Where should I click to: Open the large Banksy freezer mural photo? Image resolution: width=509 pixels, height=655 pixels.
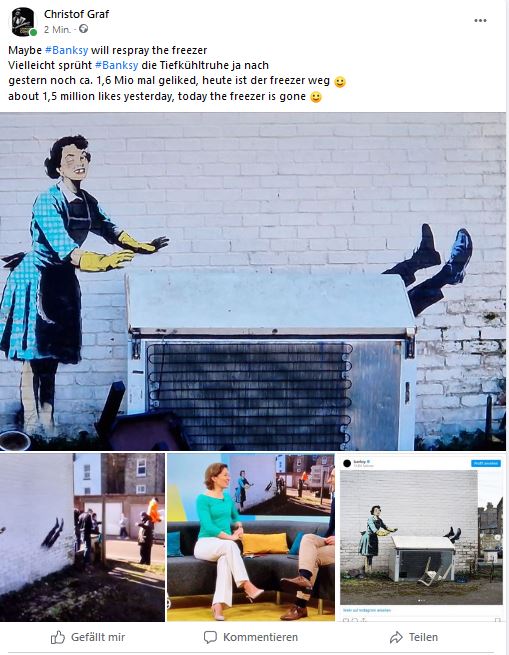[x=253, y=282]
